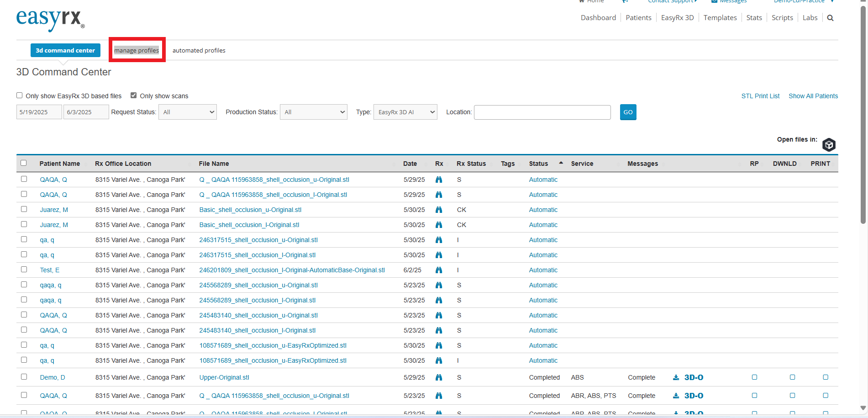
Task: Click binoculars icon for 245483140 u-Original row
Action: tap(439, 315)
